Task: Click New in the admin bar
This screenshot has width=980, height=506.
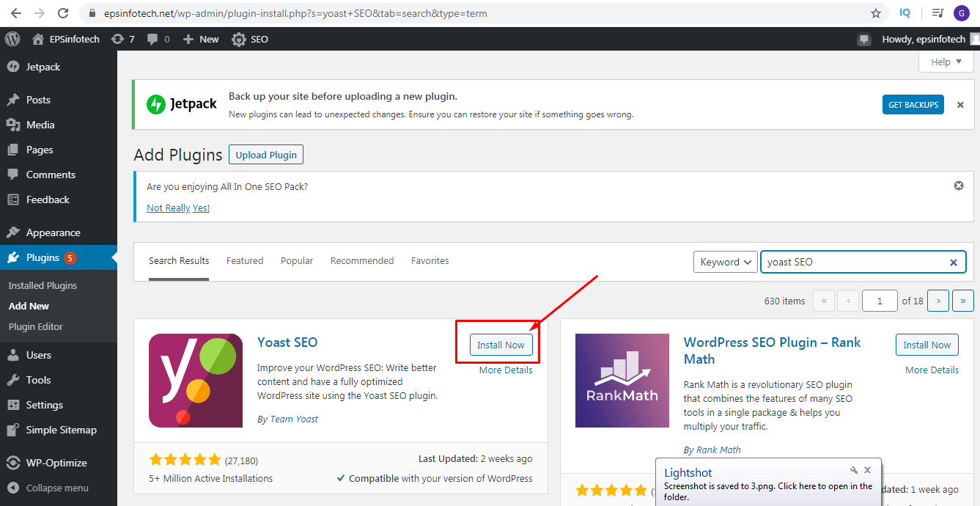Action: 201,39
